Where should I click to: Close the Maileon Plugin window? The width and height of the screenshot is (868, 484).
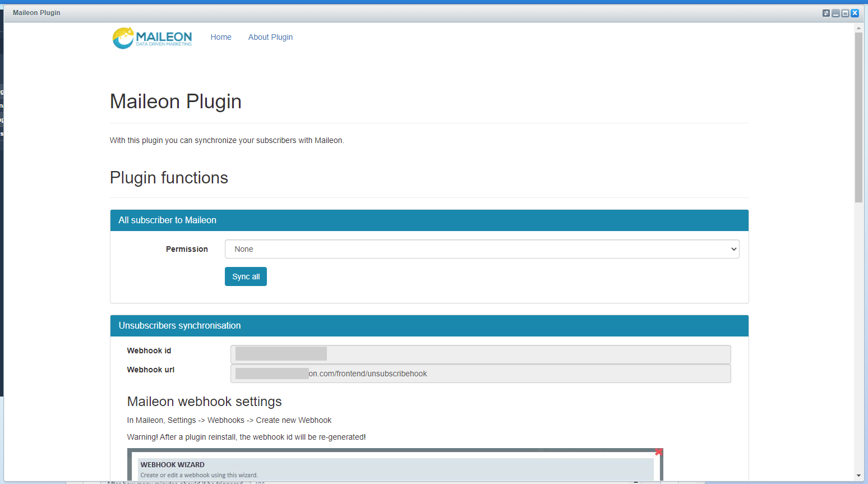[855, 13]
